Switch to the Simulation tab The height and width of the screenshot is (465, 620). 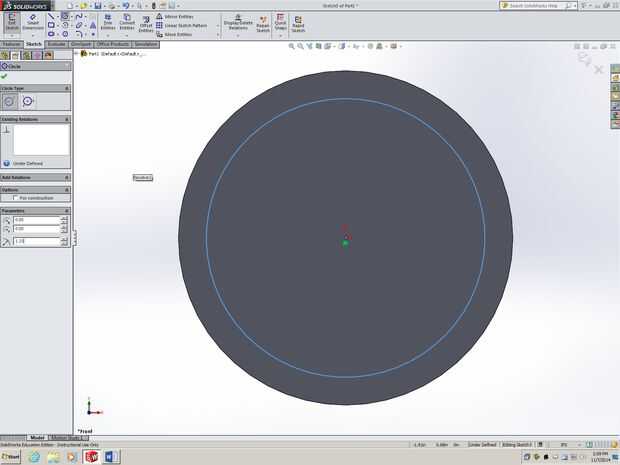(146, 44)
